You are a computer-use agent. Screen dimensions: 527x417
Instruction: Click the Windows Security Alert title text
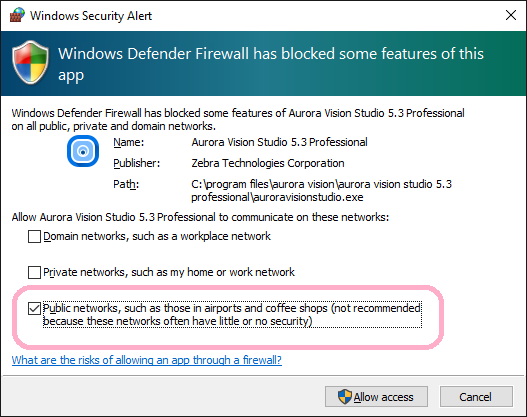91,16
